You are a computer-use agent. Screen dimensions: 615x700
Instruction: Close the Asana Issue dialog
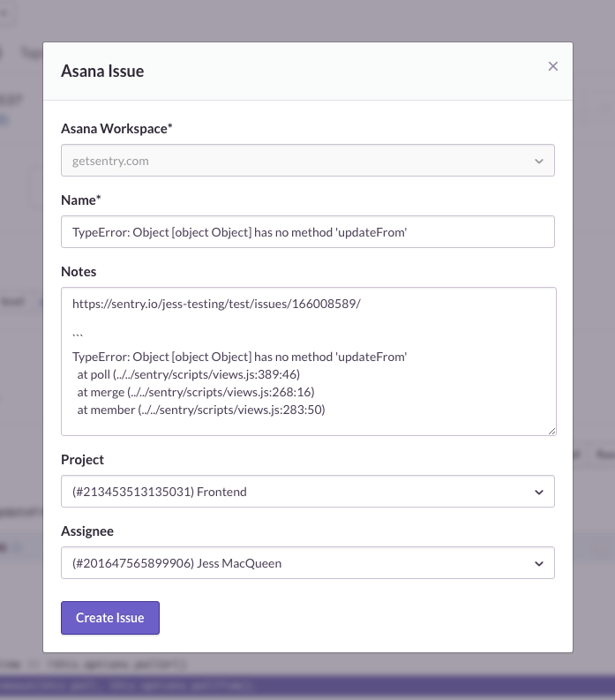tap(553, 66)
